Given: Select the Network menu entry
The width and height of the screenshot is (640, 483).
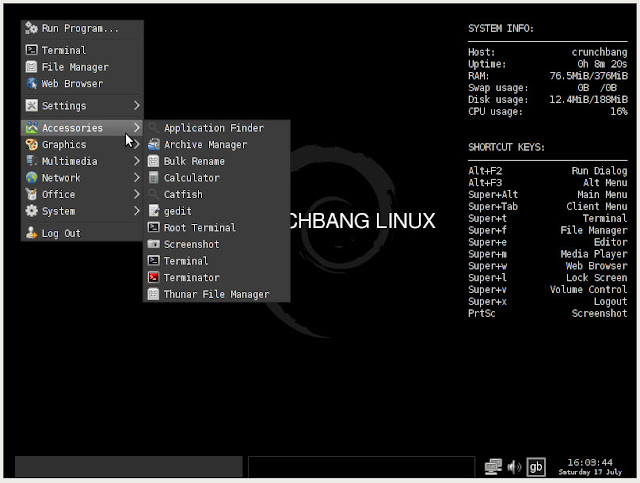Looking at the screenshot, I should click(82, 178).
